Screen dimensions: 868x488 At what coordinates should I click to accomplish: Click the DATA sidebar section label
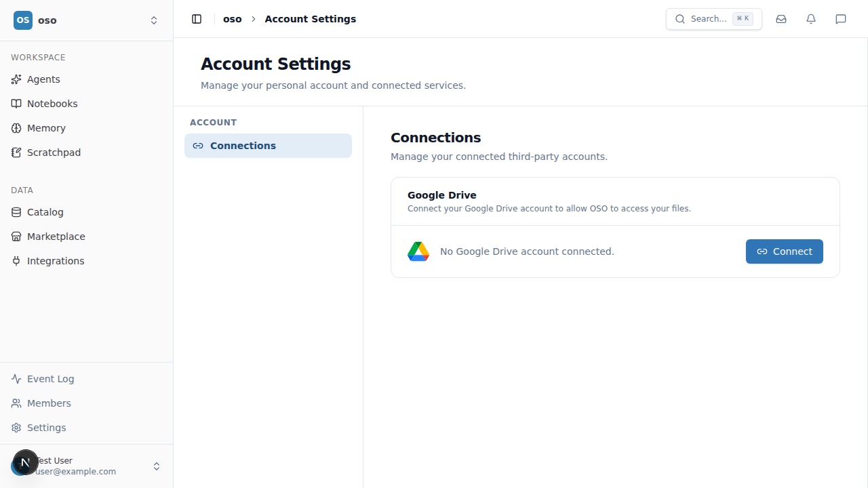point(22,190)
